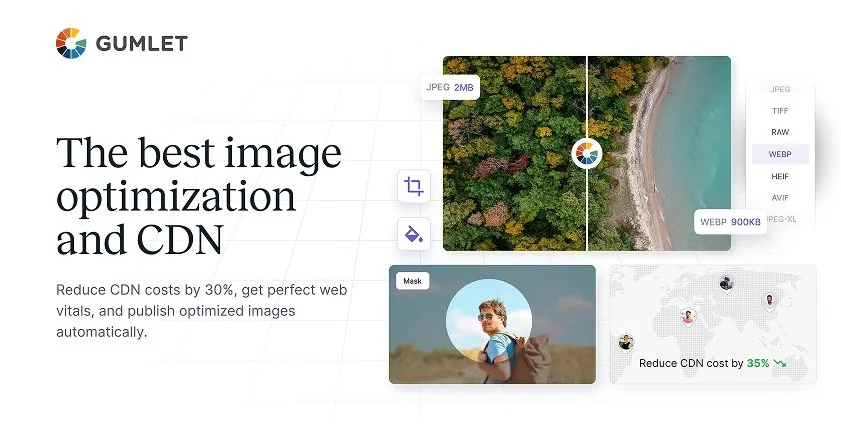Select the crop tool icon
Viewport: 841px width, 440px height.
(414, 186)
